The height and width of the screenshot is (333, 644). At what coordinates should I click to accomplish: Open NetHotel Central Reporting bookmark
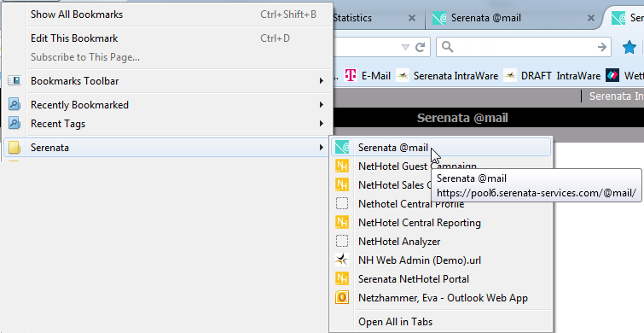(x=441, y=223)
